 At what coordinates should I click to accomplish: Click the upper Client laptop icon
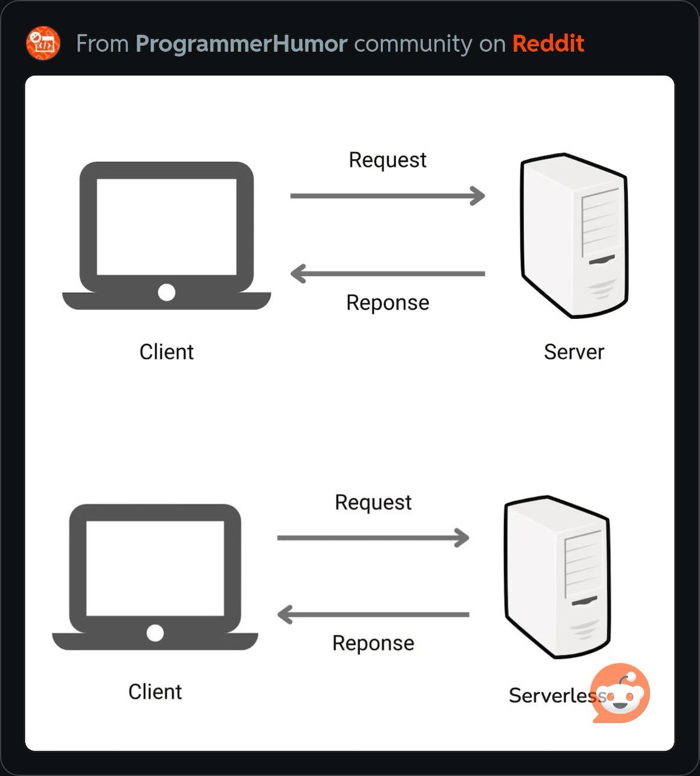[166, 236]
